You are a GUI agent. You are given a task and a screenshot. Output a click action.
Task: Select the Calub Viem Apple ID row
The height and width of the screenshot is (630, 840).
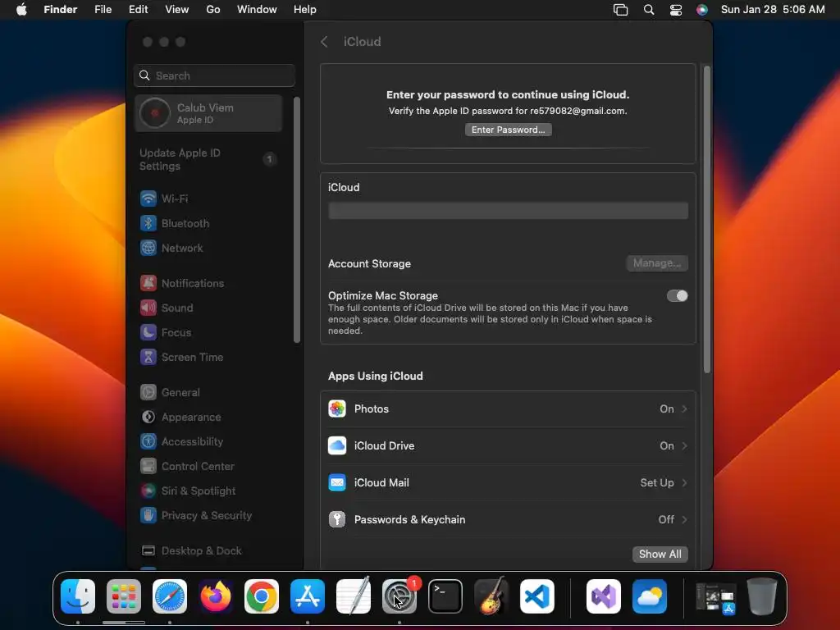[208, 113]
